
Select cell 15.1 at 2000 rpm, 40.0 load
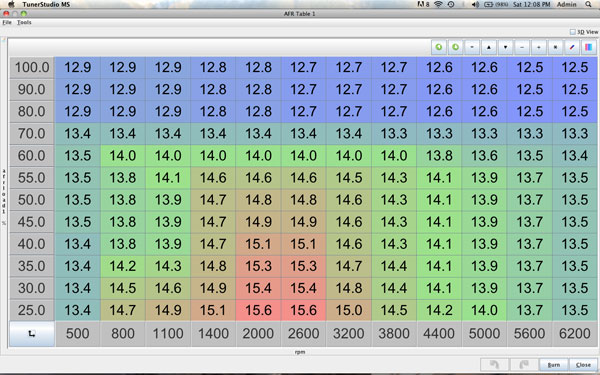[x=258, y=244]
